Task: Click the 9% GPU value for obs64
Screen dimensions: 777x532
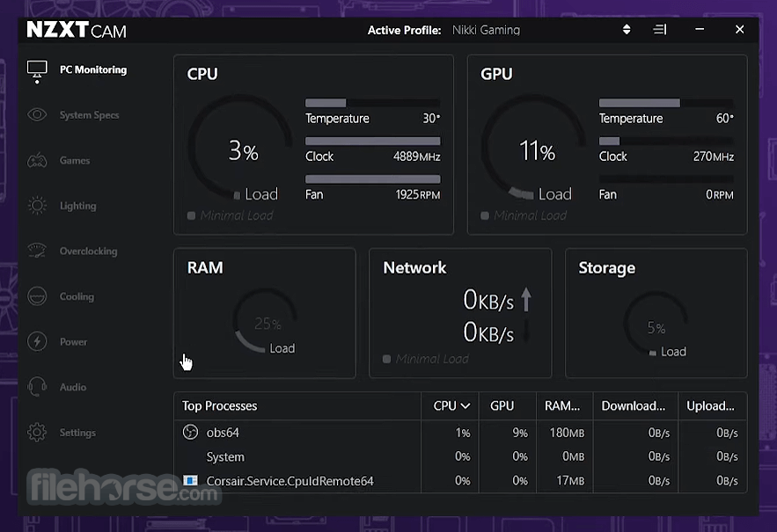Action: coord(520,433)
